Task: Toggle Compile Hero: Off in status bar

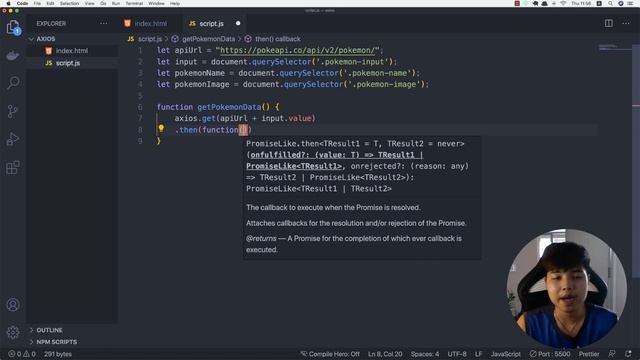Action: (x=330, y=354)
